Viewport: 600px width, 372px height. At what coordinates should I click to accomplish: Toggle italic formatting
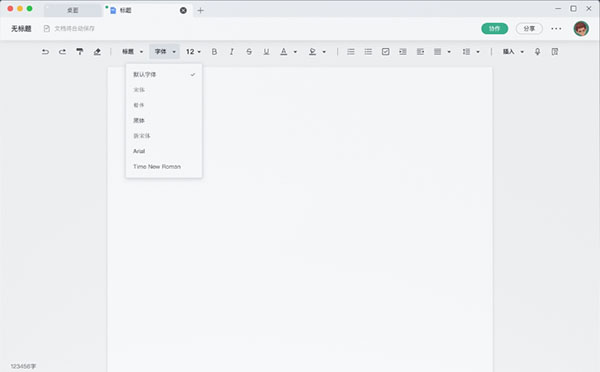click(x=232, y=52)
